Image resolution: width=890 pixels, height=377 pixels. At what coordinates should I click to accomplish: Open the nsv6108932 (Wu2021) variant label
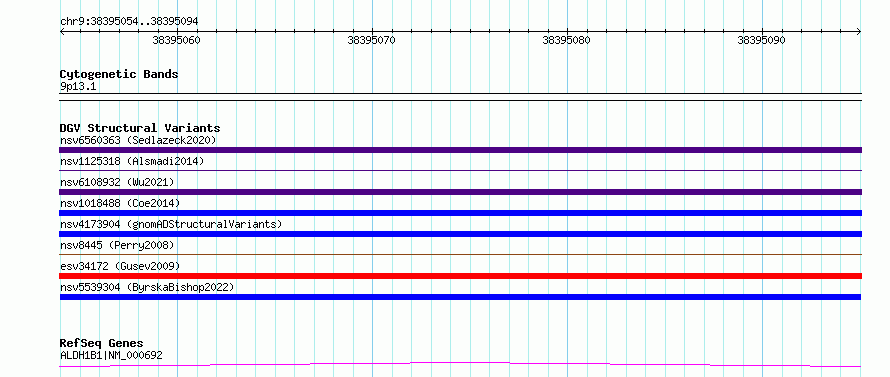(117, 182)
